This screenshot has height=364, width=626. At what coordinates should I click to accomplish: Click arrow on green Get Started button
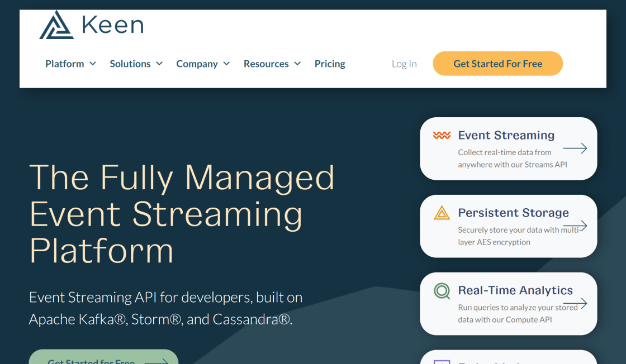pos(156,361)
